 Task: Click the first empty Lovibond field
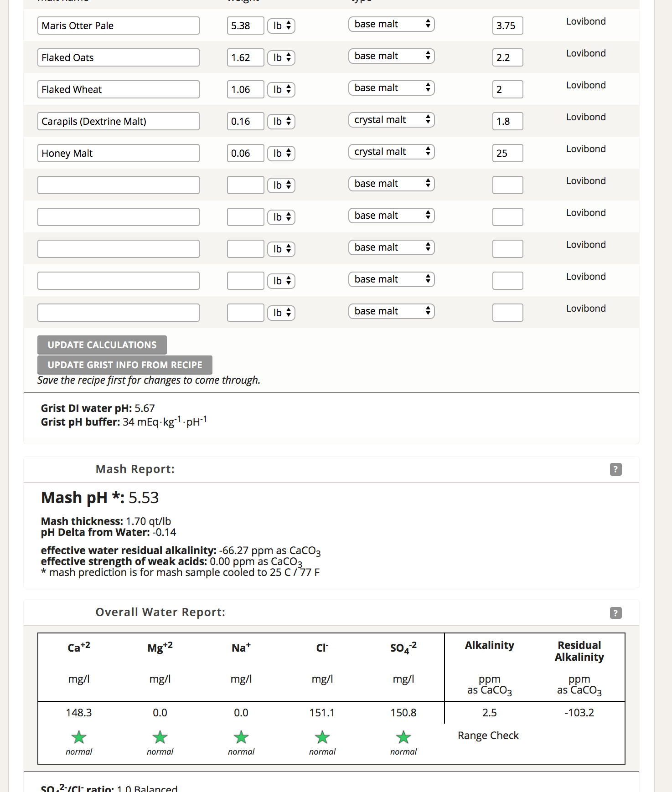508,185
